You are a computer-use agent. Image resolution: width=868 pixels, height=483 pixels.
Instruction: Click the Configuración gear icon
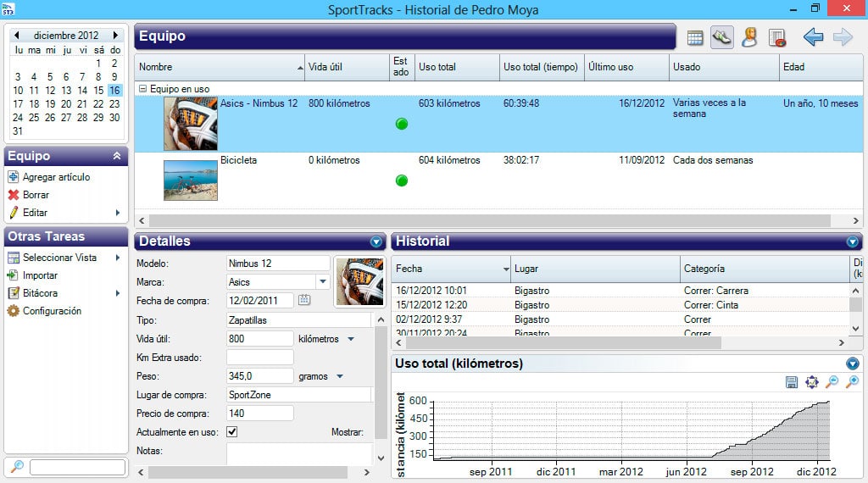(x=14, y=311)
